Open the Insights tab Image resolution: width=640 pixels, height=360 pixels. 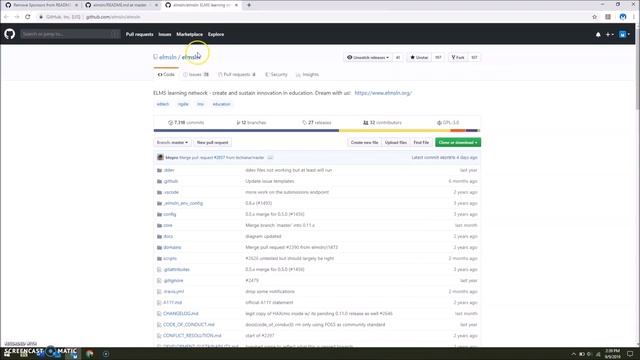click(x=307, y=75)
